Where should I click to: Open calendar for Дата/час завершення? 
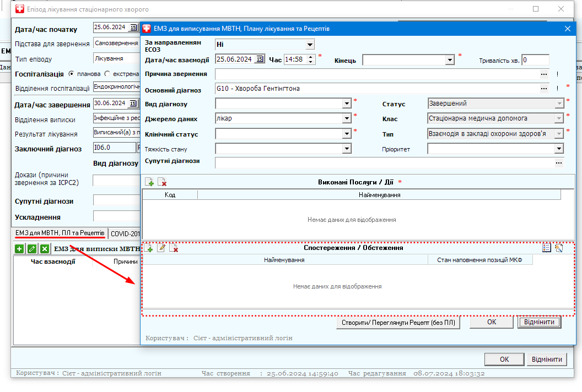133,104
